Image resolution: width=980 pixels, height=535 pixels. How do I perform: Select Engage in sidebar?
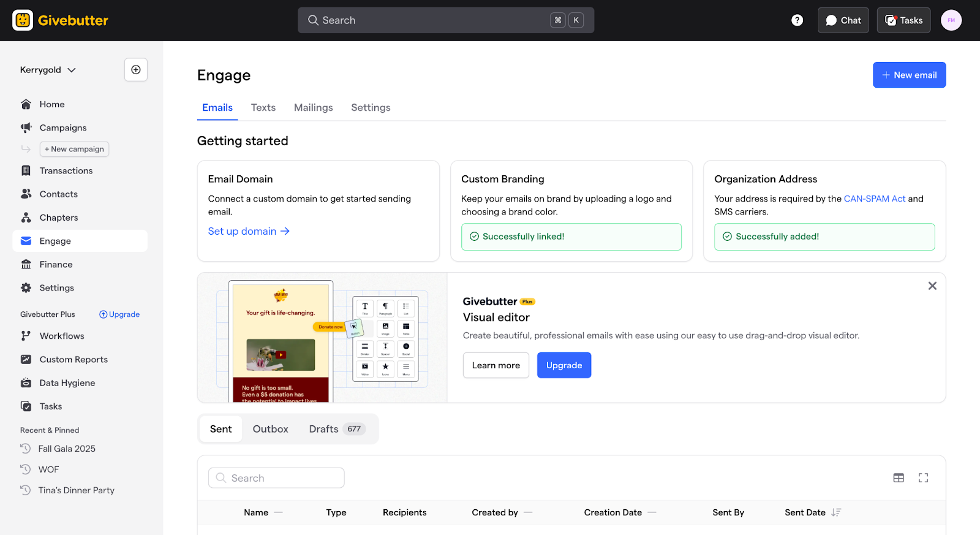80,241
